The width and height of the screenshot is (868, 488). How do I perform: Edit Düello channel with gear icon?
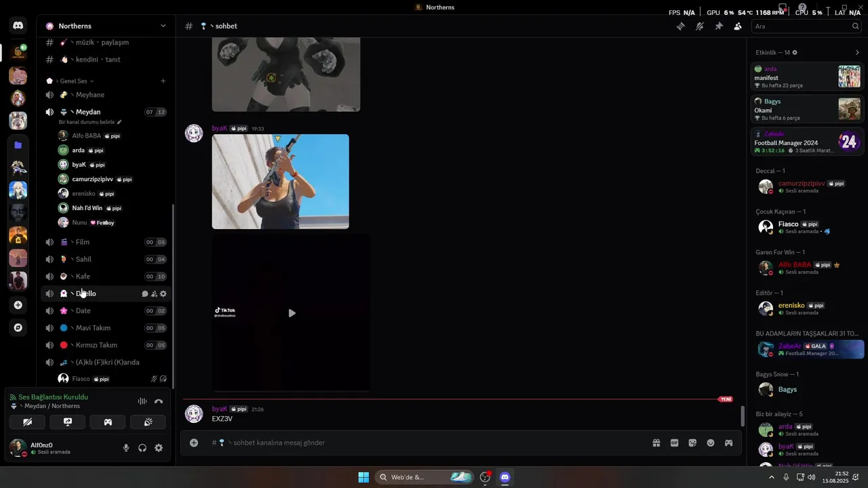point(163,294)
